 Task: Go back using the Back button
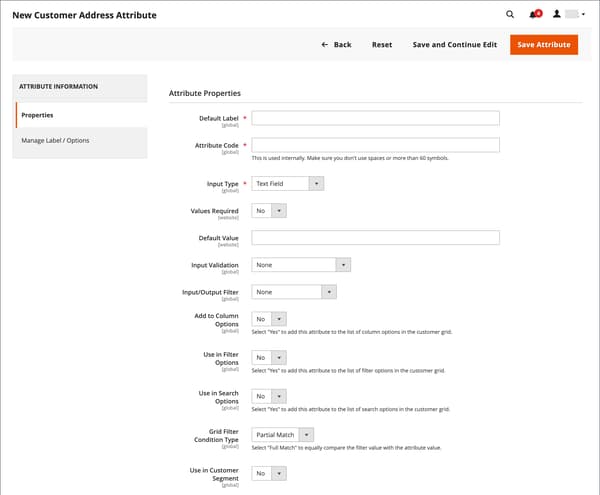click(336, 45)
